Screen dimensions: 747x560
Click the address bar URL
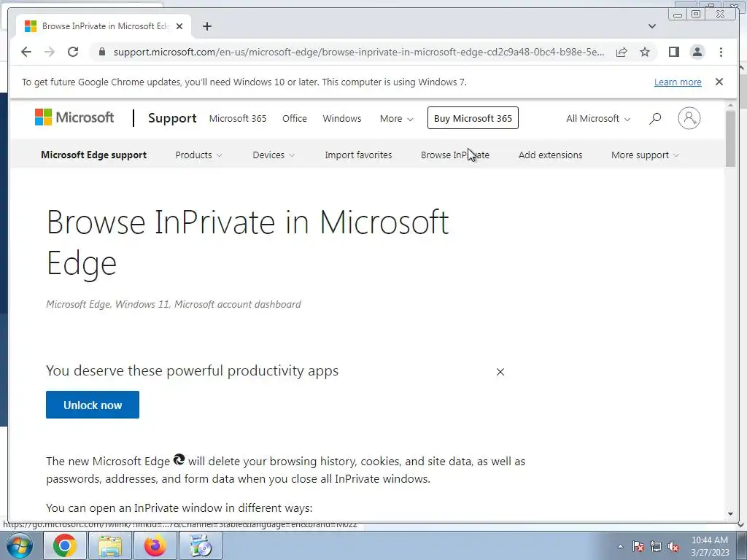[x=359, y=52]
